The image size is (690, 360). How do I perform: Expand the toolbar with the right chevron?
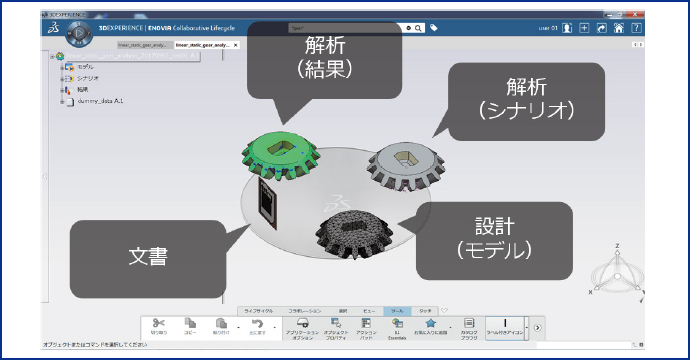click(x=537, y=328)
